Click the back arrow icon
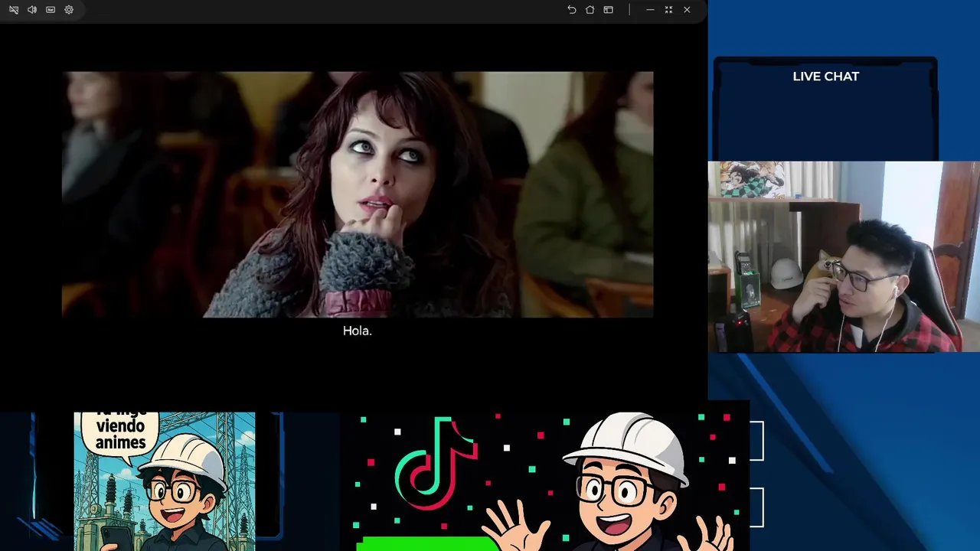 (x=571, y=10)
